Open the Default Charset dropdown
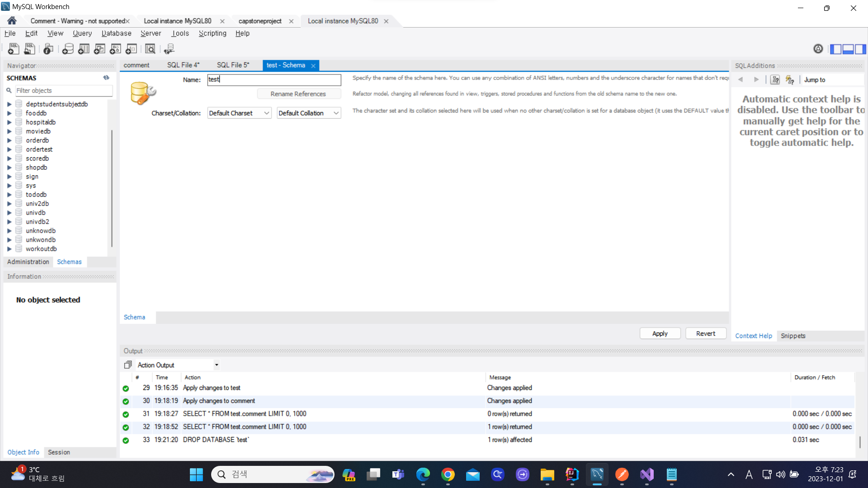868x488 pixels. click(x=239, y=113)
